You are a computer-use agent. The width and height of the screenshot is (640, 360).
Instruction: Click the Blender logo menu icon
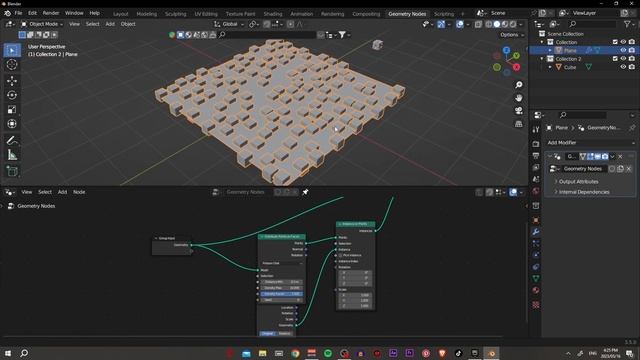7,13
